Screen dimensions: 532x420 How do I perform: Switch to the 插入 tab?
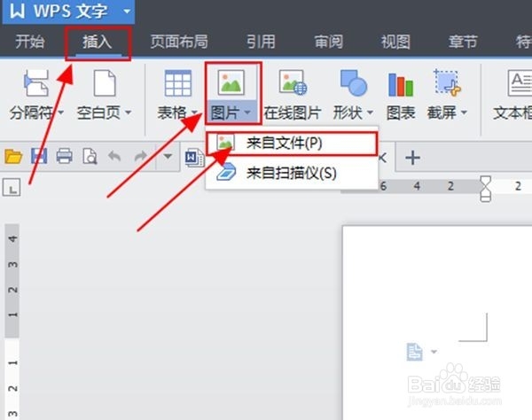(98, 43)
